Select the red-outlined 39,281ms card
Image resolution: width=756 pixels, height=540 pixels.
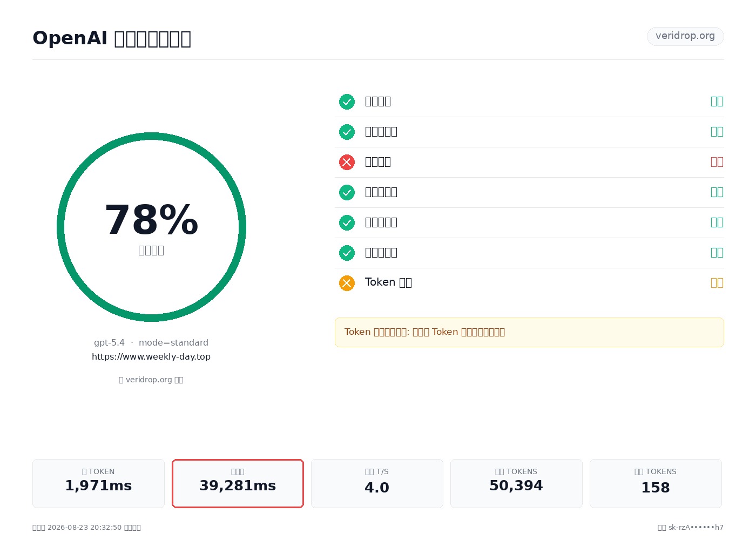(238, 483)
